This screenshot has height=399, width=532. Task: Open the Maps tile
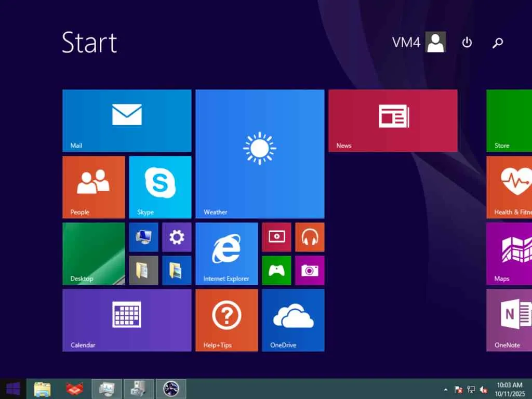[x=509, y=254]
